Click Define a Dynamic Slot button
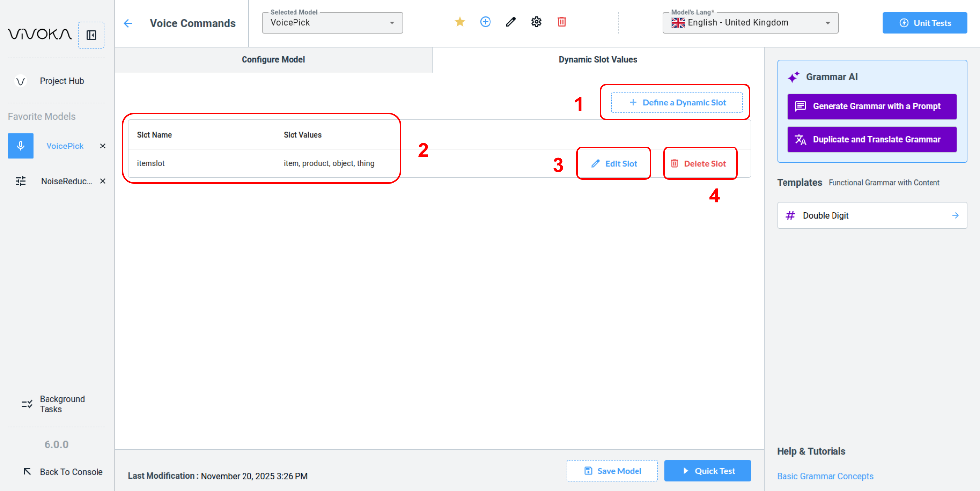Image resolution: width=980 pixels, height=491 pixels. click(x=677, y=102)
